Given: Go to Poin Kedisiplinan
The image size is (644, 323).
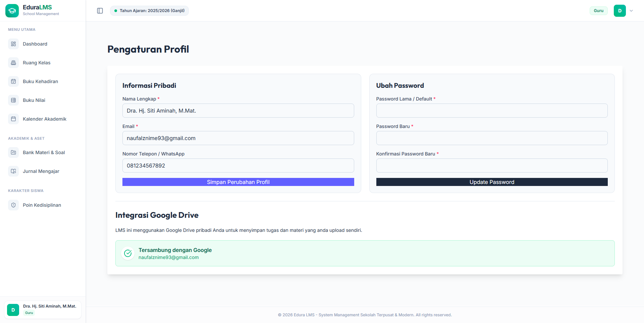Looking at the screenshot, I should [43, 205].
